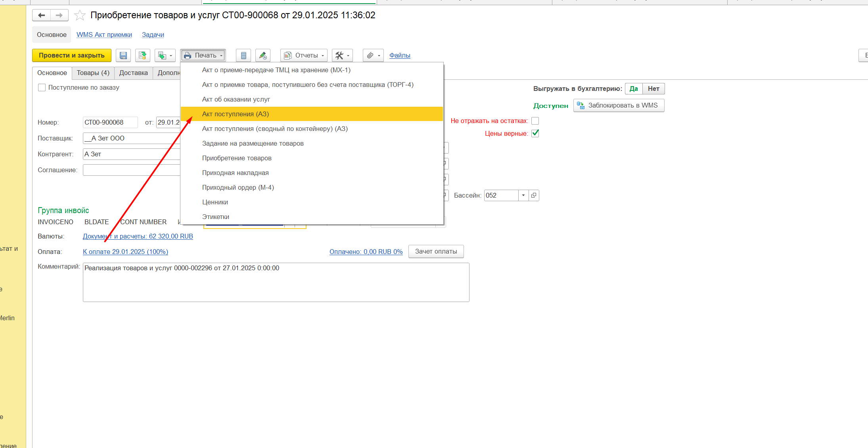Image resolution: width=868 pixels, height=448 pixels.
Task: Go back with the left arrow
Action: tap(42, 15)
